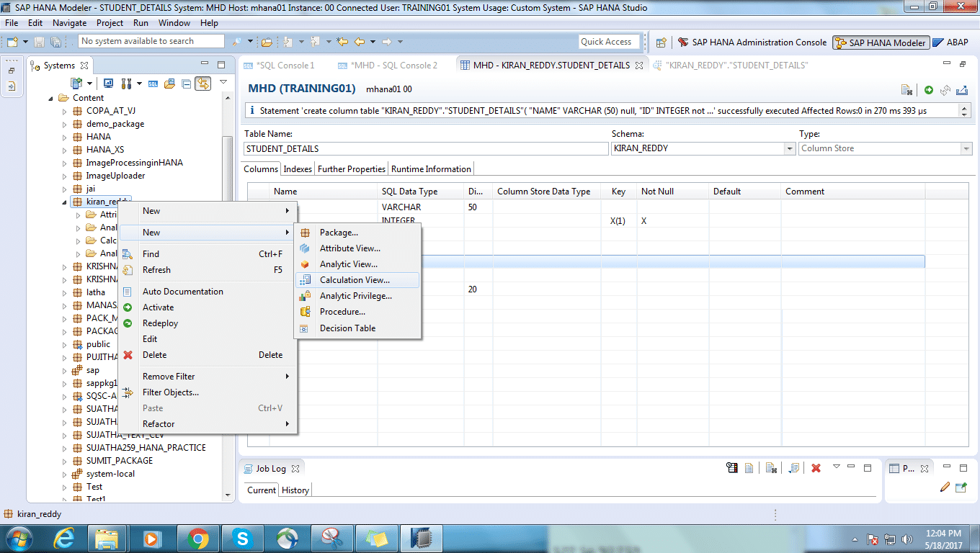Image resolution: width=980 pixels, height=553 pixels.
Task: Switch to SAP HANA Administration Console perspective
Action: pyautogui.click(x=752, y=42)
